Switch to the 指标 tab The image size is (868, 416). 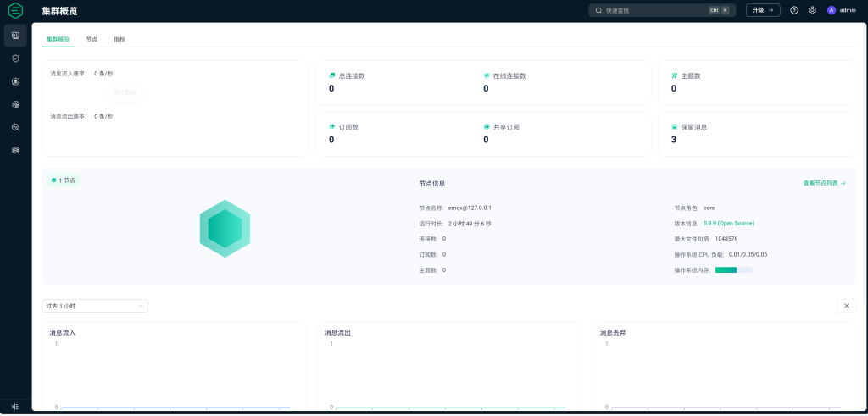[x=120, y=39]
